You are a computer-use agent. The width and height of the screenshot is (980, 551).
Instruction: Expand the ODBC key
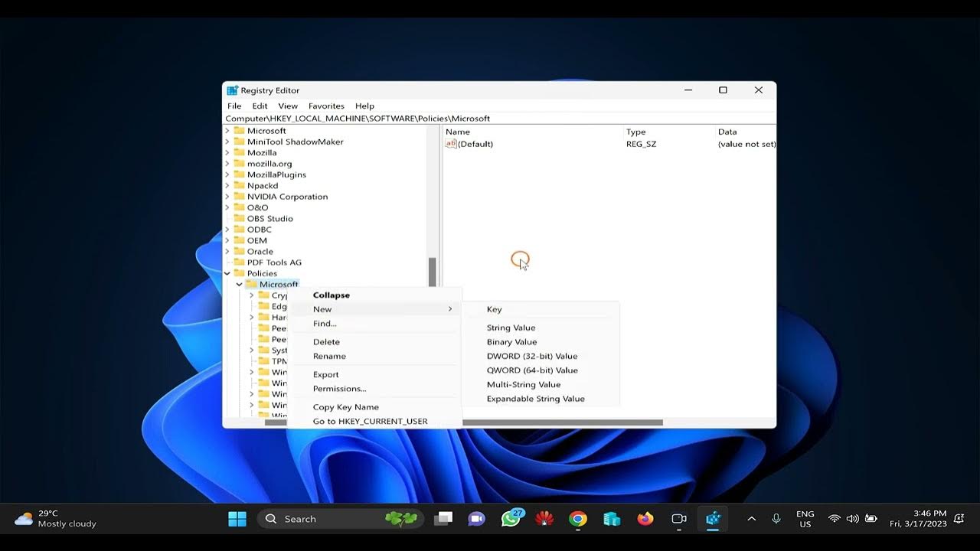point(227,230)
